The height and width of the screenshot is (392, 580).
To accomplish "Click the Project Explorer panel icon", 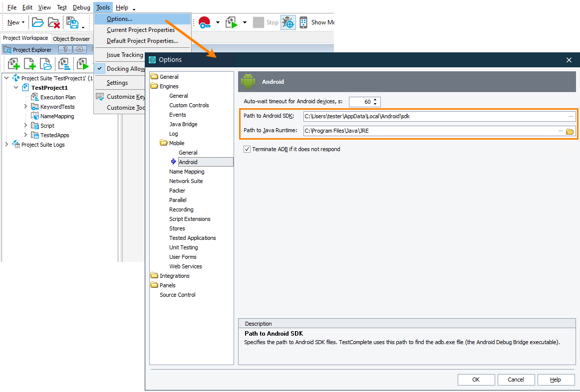I will point(7,49).
